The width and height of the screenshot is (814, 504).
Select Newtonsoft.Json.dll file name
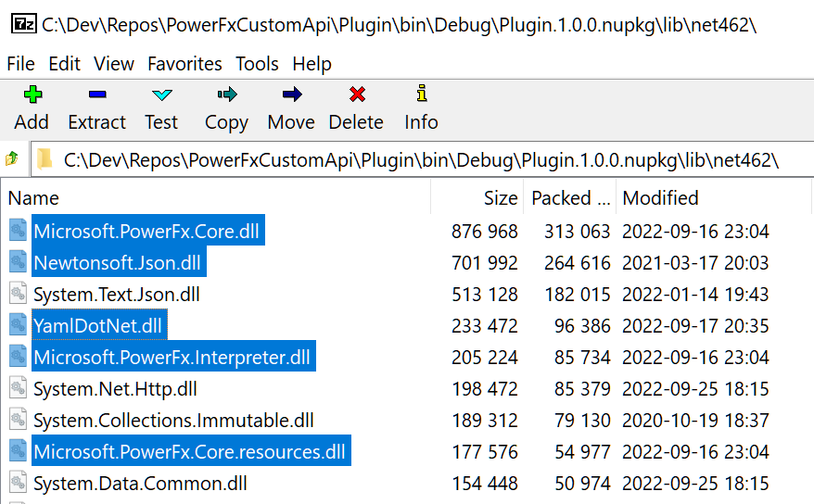(x=118, y=262)
